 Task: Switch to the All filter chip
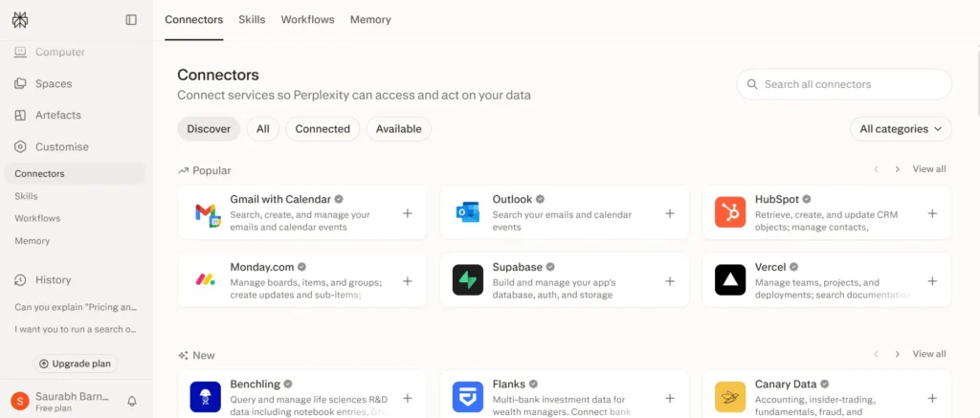[x=262, y=129]
